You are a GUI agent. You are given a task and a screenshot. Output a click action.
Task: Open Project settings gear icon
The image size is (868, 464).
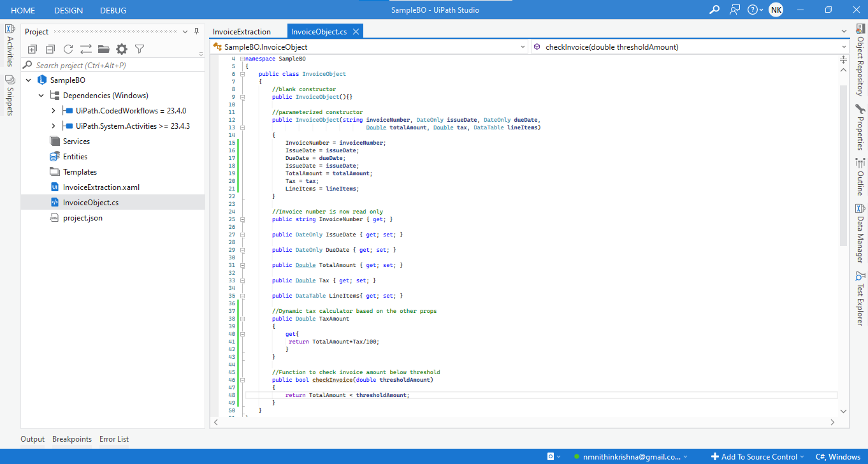[x=122, y=49]
